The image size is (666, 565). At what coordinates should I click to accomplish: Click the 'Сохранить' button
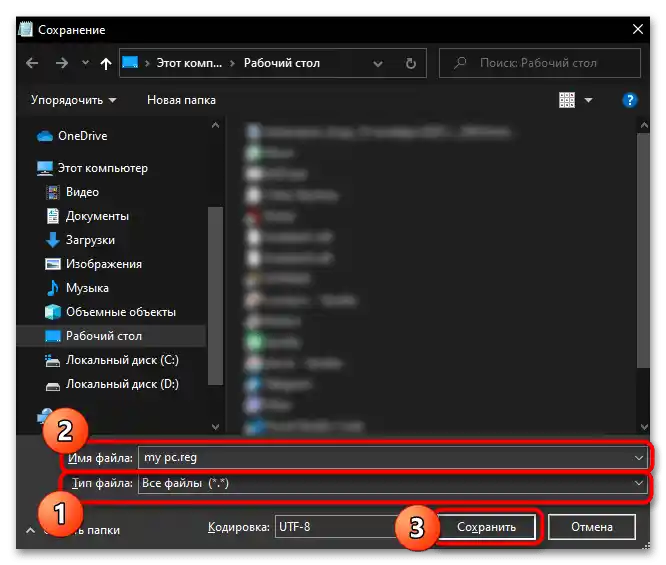click(x=486, y=527)
